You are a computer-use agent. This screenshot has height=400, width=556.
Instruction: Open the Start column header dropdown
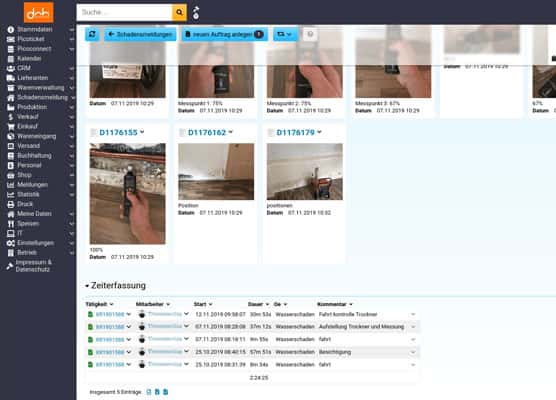pos(211,304)
